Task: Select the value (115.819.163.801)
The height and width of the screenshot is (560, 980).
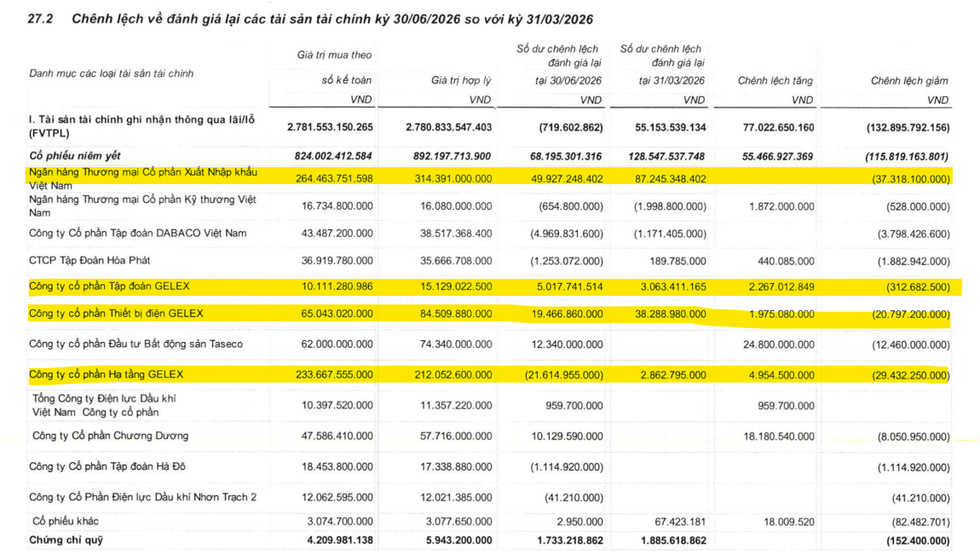Action: [x=907, y=156]
